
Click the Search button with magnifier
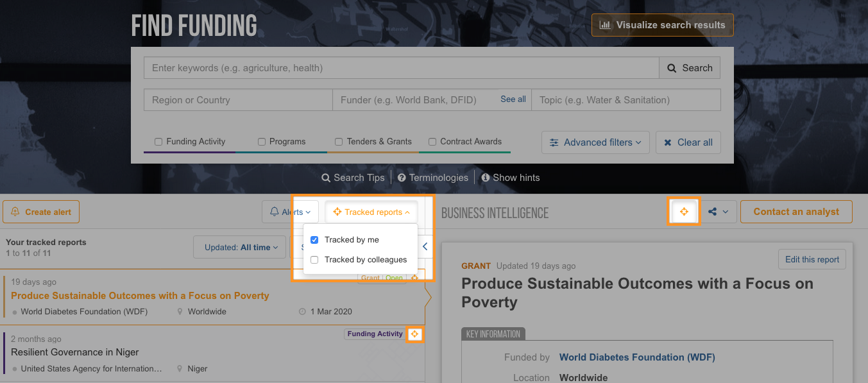click(x=690, y=68)
